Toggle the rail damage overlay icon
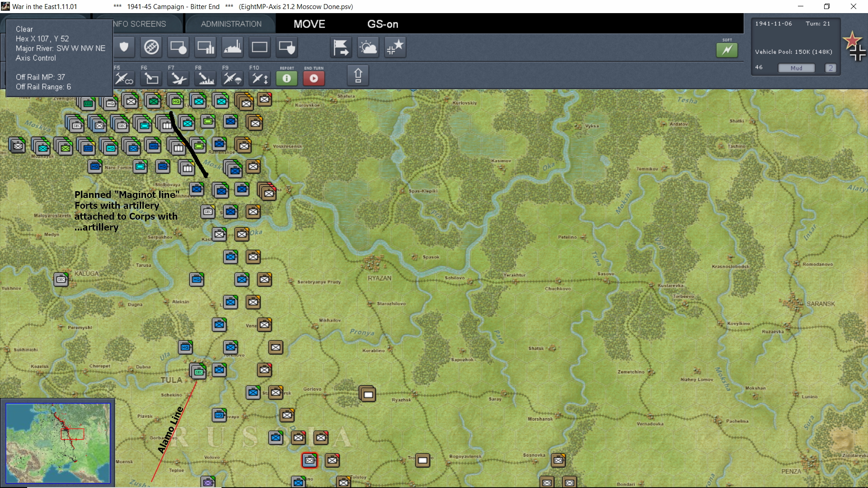The width and height of the screenshot is (868, 488). (151, 47)
